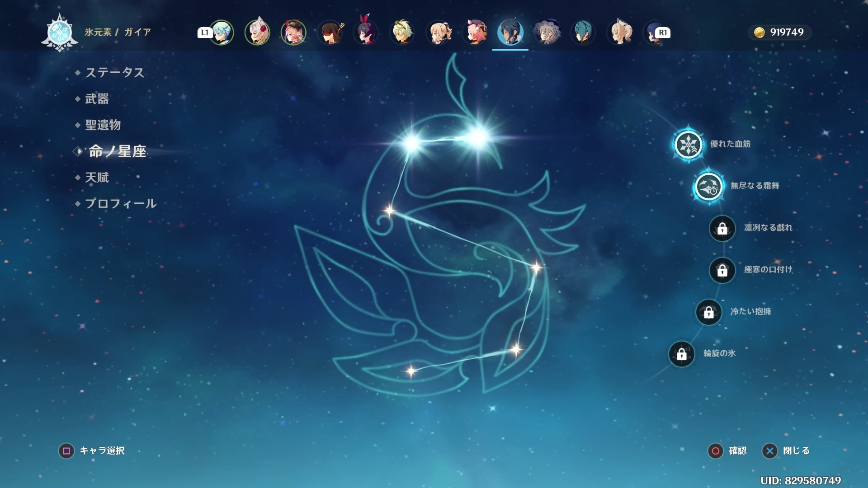Select the 無尽なる霜舞 constellation icon
This screenshot has height=488, width=868.
(x=708, y=186)
